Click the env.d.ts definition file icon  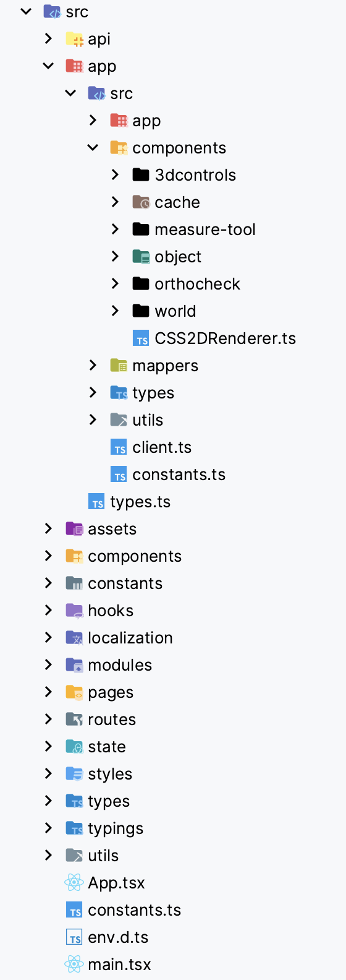(x=74, y=937)
